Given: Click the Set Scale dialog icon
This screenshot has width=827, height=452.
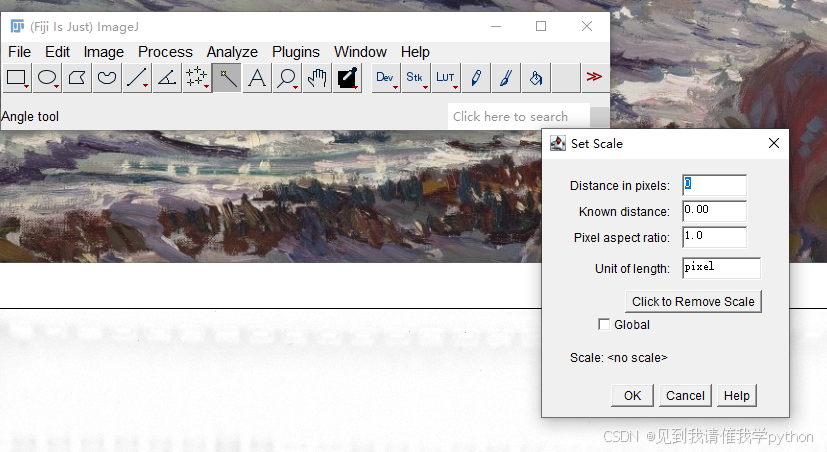Looking at the screenshot, I should click(x=558, y=143).
